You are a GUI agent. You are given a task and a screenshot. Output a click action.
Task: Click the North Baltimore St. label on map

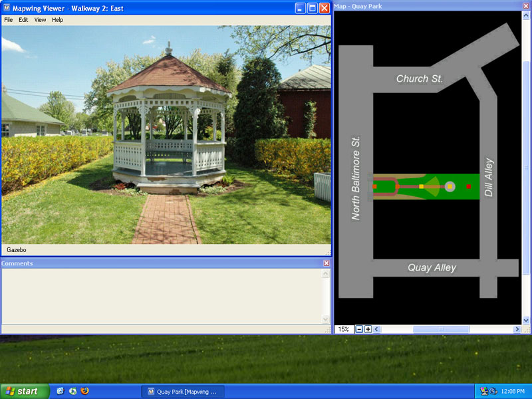pyautogui.click(x=355, y=178)
